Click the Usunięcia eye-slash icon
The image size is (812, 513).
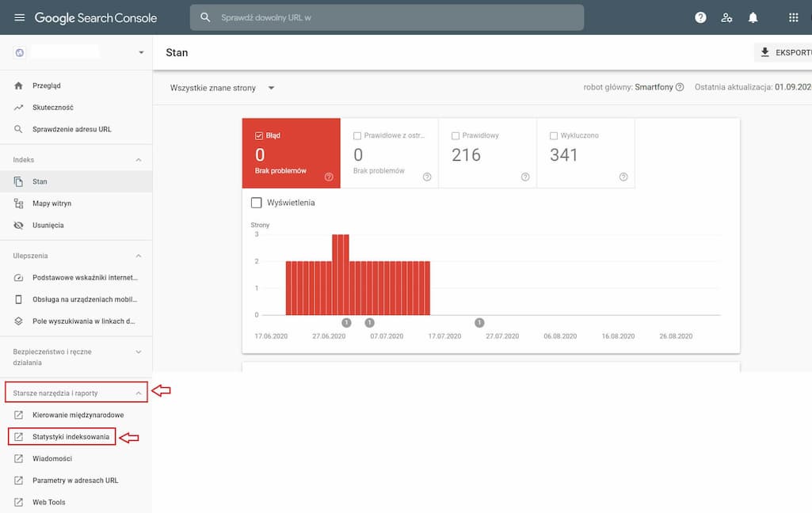point(19,226)
